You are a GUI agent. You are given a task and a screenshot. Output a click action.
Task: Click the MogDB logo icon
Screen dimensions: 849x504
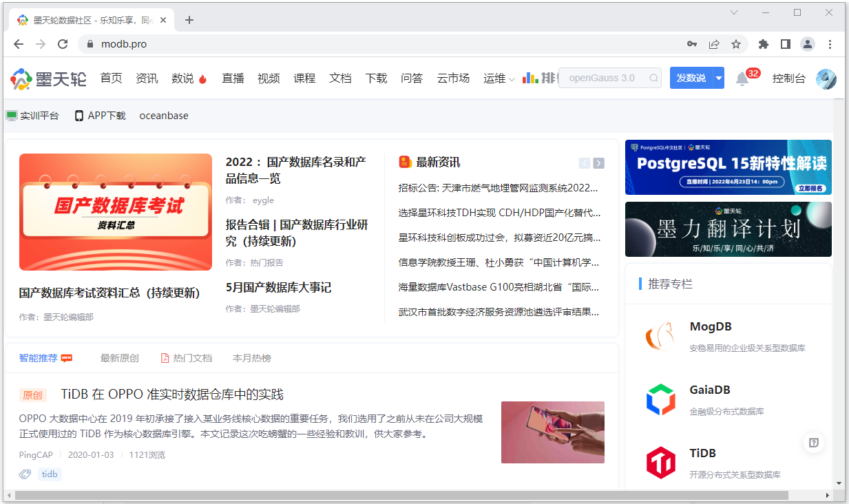click(660, 335)
